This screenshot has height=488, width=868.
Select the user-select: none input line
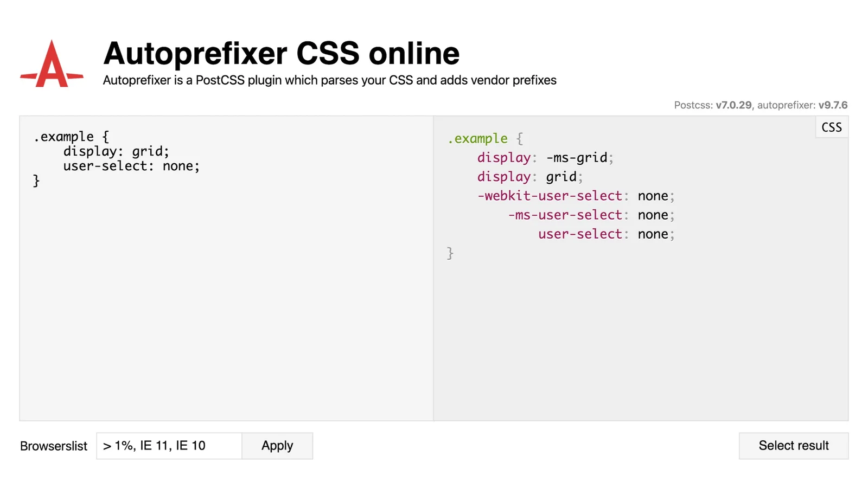pos(131,166)
